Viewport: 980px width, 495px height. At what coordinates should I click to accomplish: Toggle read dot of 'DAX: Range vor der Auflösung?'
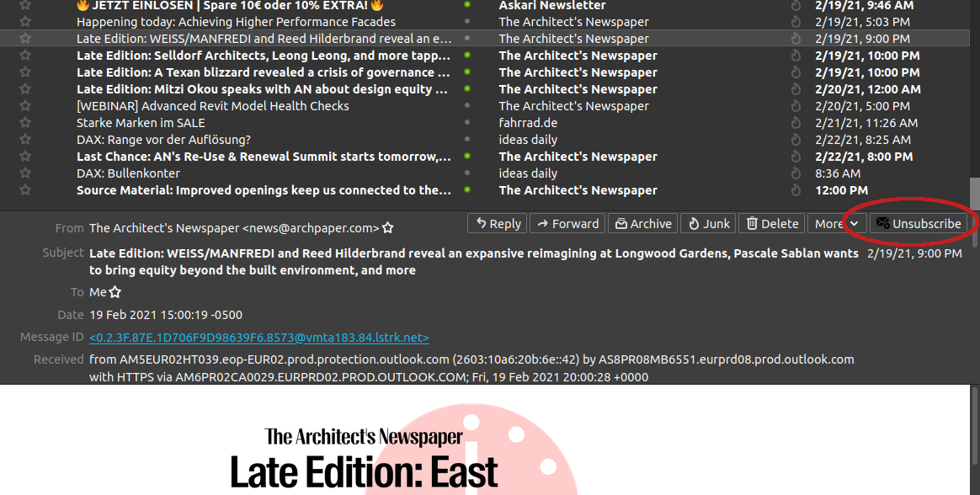[x=467, y=140]
